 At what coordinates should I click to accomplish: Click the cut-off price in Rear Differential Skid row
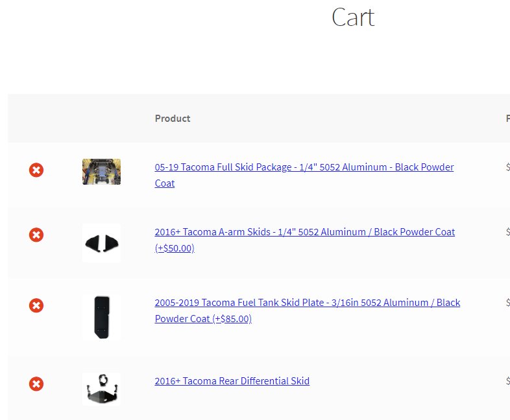click(x=507, y=380)
